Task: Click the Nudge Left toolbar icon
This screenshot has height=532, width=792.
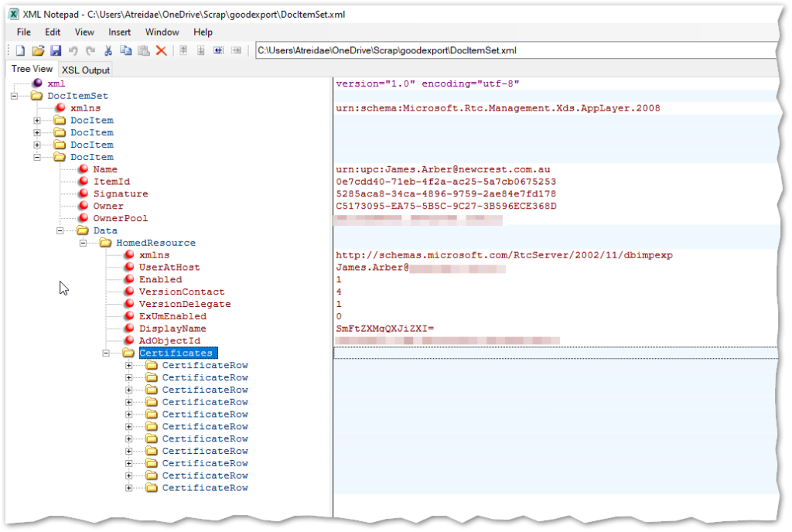Action: [218, 50]
